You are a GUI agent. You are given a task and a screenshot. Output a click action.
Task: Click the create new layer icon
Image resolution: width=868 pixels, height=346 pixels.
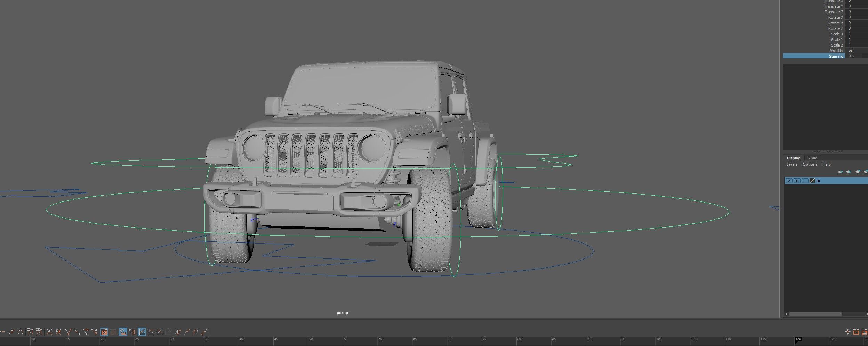(x=858, y=172)
